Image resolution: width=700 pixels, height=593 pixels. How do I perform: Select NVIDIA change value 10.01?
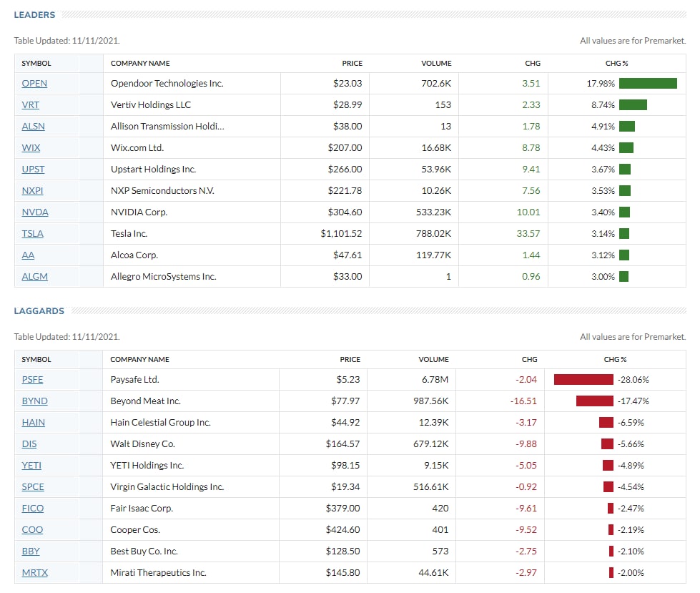(x=528, y=212)
